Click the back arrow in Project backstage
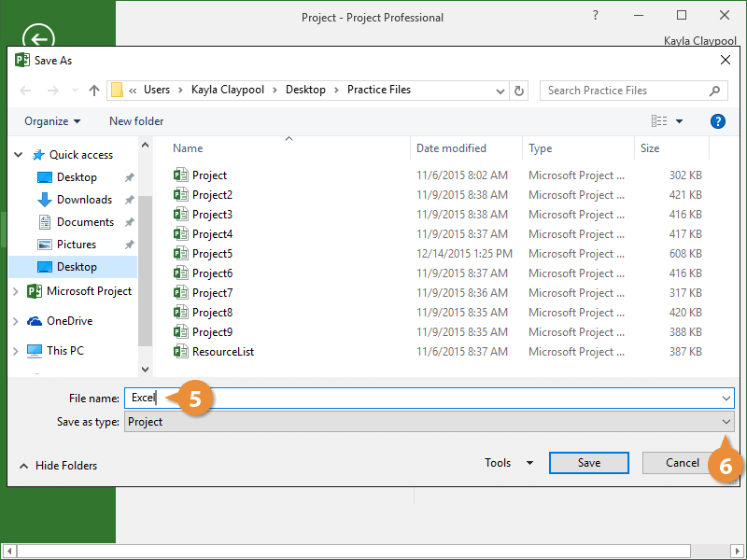Viewport: 747px width, 560px height. (38, 38)
